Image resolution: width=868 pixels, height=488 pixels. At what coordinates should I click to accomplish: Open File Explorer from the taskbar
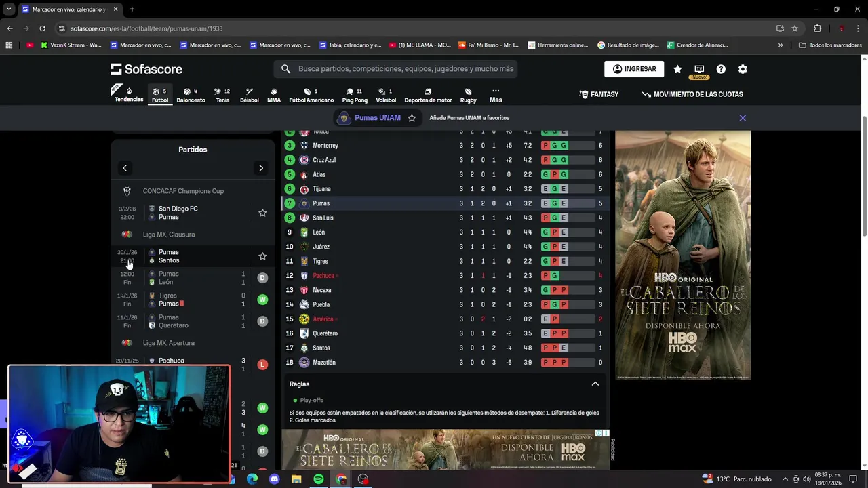coord(296,479)
